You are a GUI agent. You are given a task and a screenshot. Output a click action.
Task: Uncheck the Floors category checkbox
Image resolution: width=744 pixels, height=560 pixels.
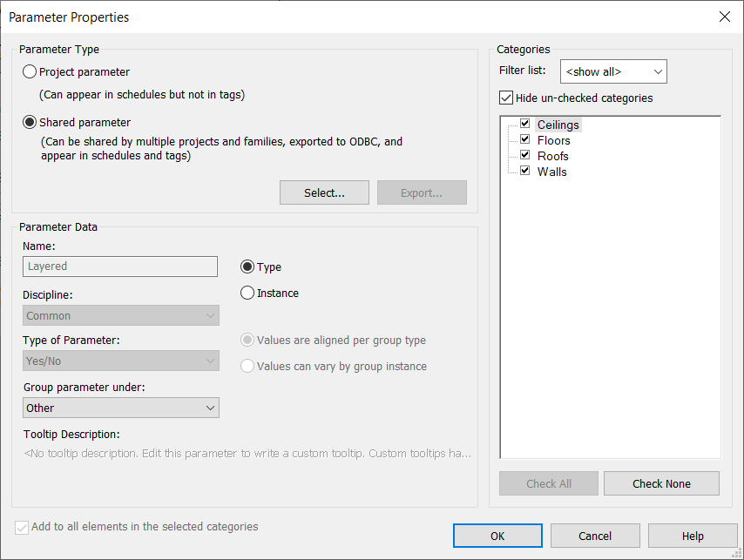pos(524,139)
